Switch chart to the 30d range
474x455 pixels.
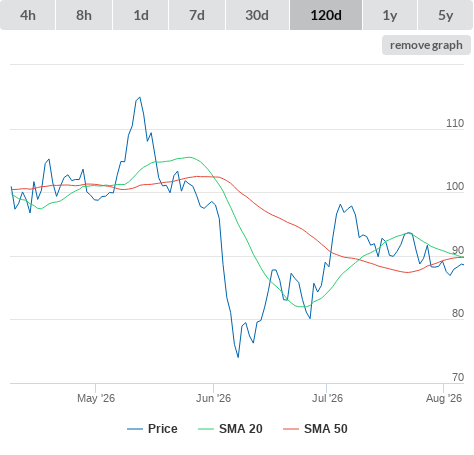click(x=257, y=15)
